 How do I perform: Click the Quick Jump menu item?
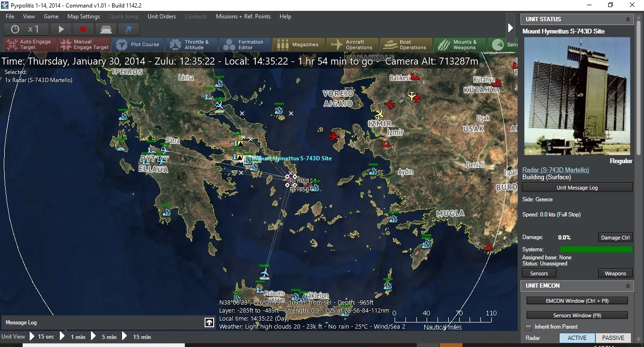[x=124, y=17]
